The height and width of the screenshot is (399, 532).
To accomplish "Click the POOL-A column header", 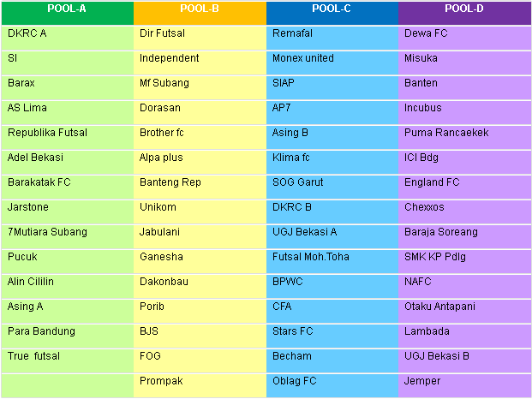I will point(67,9).
